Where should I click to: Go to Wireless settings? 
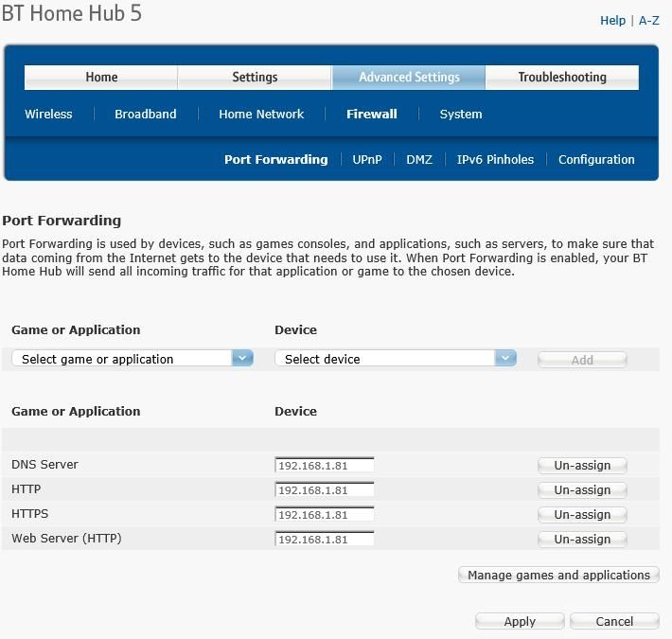[x=48, y=114]
